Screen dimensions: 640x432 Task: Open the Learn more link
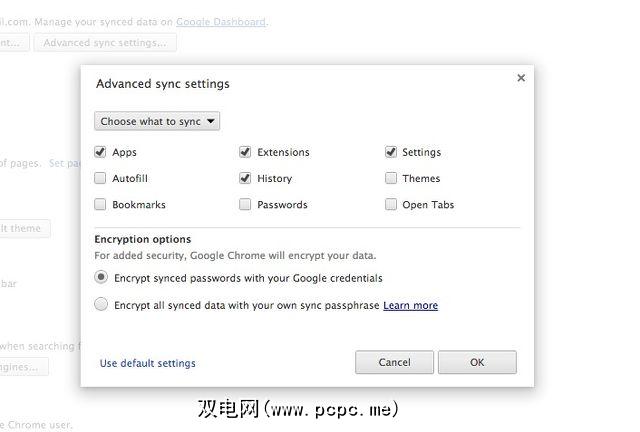click(410, 305)
